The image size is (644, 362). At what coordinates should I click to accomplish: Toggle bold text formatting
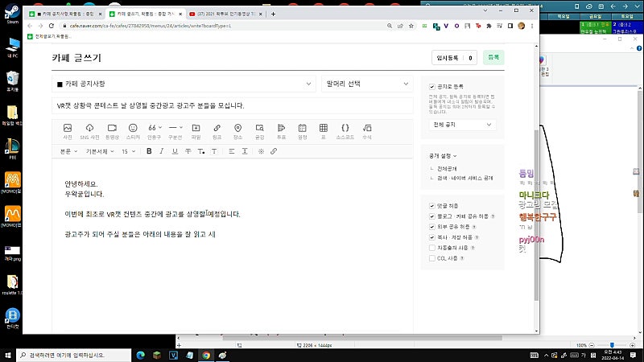point(149,151)
